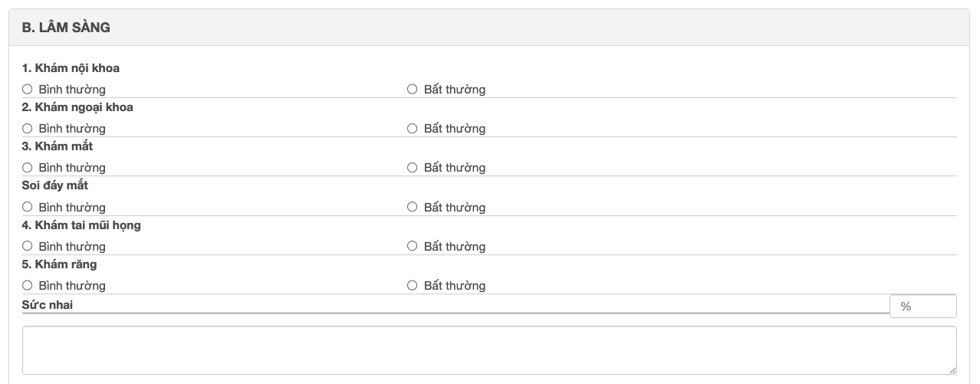Viewport: 980px width, 384px height.
Task: Select Bất thường for Khám nội khoa
Action: pos(413,90)
